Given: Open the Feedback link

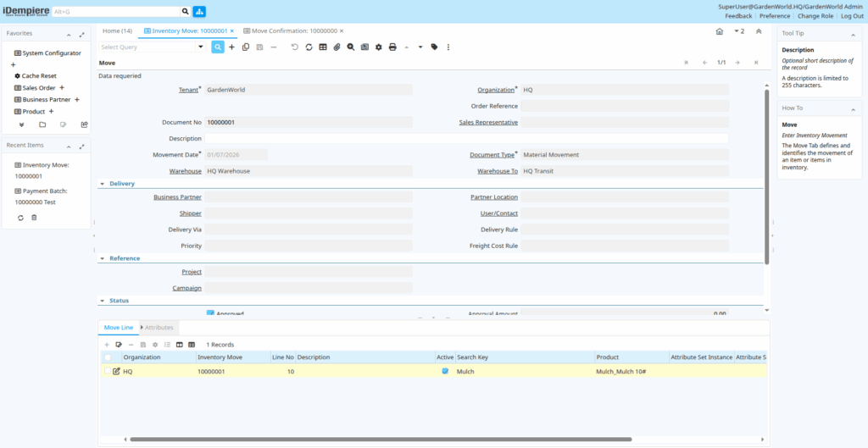Looking at the screenshot, I should 738,16.
